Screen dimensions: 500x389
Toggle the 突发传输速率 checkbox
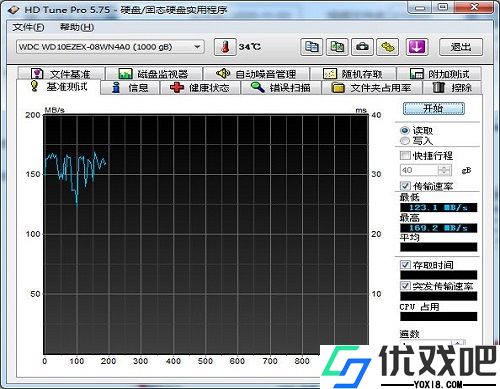[405, 286]
